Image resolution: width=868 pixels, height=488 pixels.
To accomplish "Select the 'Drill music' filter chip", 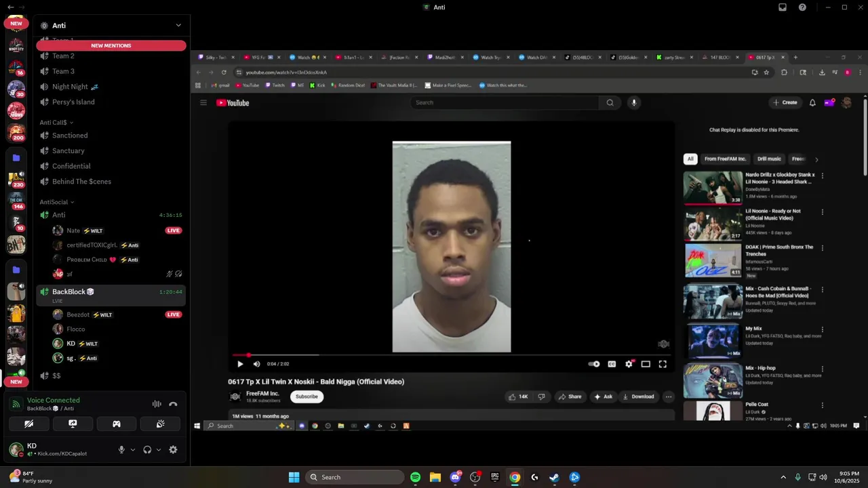I will coord(769,159).
